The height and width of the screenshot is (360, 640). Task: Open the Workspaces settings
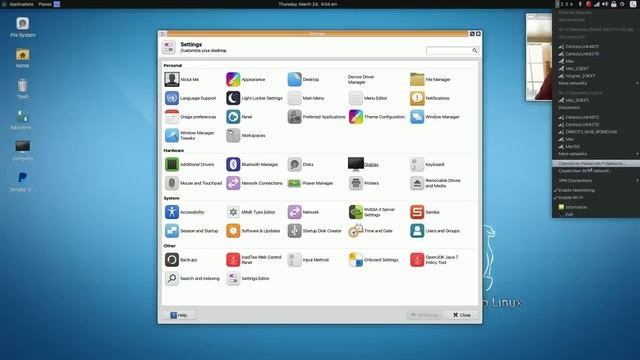246,136
